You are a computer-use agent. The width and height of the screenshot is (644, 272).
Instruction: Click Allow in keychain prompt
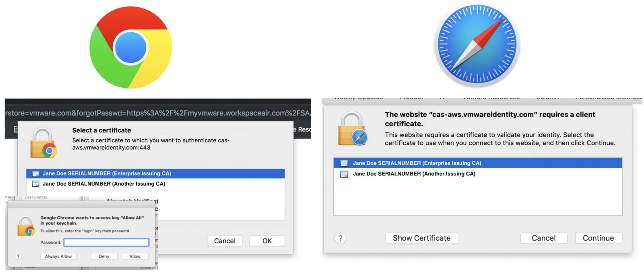point(135,256)
